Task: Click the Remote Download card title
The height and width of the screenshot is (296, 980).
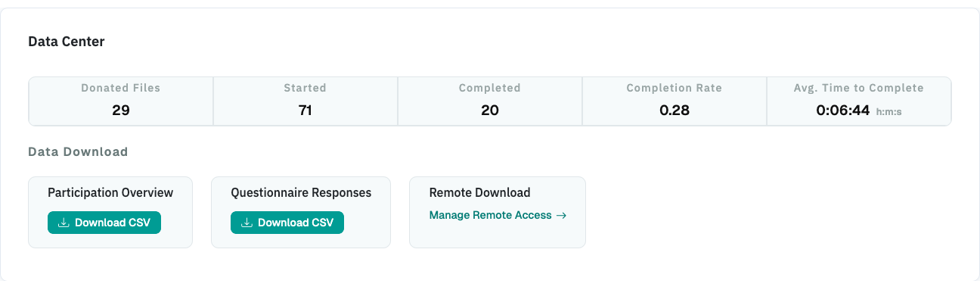Action: tap(479, 192)
